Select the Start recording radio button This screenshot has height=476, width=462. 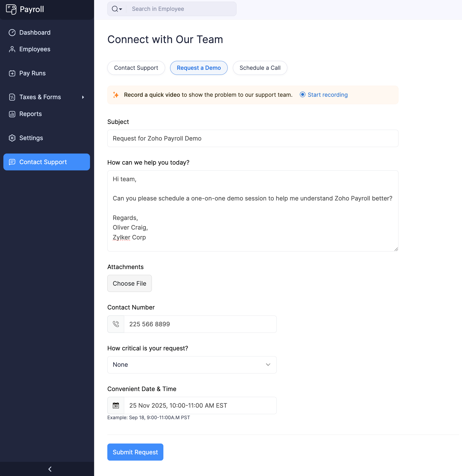(302, 95)
